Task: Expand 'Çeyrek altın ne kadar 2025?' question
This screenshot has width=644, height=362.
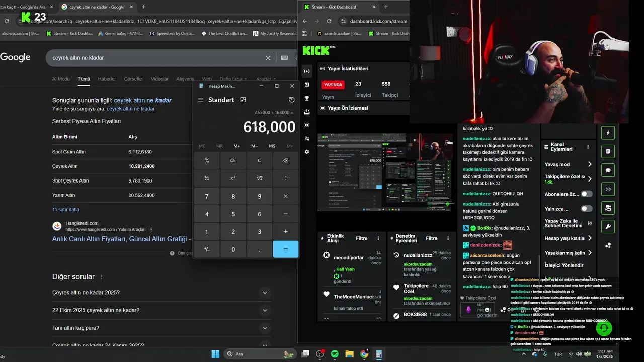Action: pyautogui.click(x=161, y=293)
